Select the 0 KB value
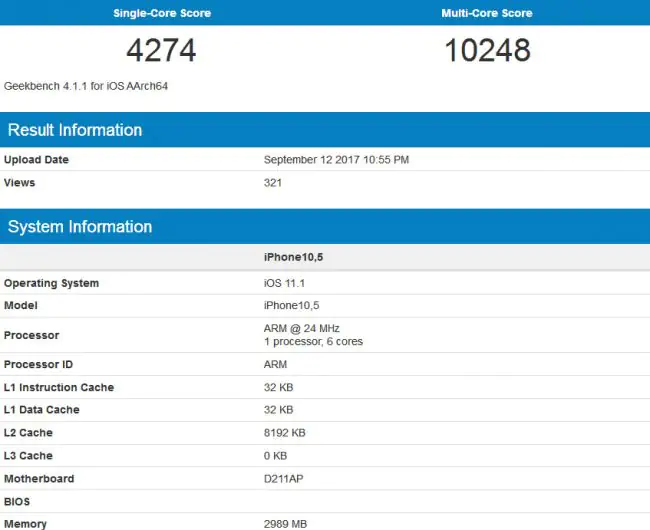Image resolution: width=650 pixels, height=530 pixels. tap(275, 456)
